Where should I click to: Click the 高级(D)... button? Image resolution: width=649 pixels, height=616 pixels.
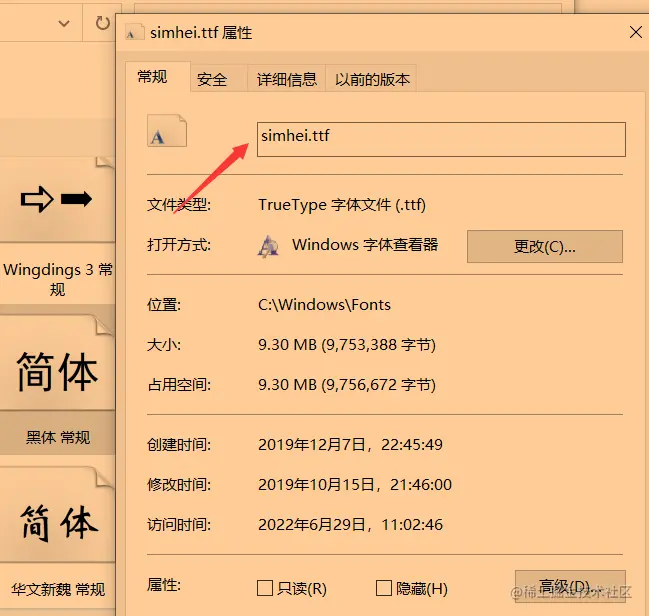coord(570,586)
